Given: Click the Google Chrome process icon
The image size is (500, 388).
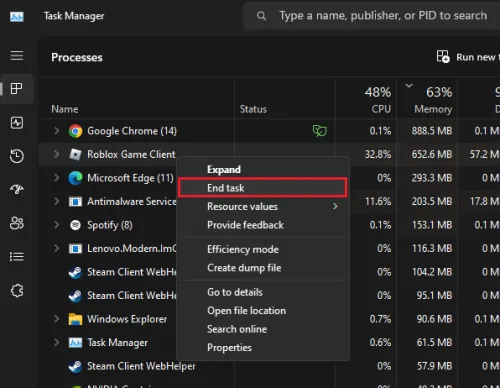Looking at the screenshot, I should click(75, 131).
